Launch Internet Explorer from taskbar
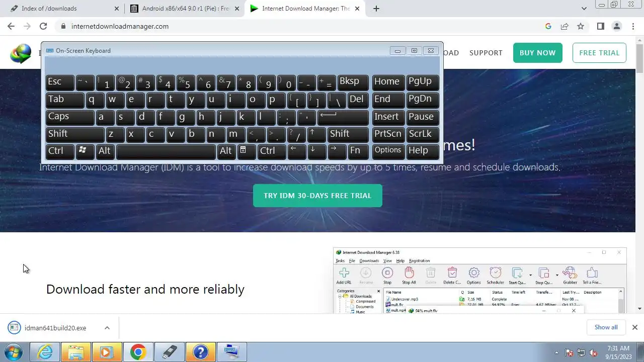 click(x=45, y=352)
